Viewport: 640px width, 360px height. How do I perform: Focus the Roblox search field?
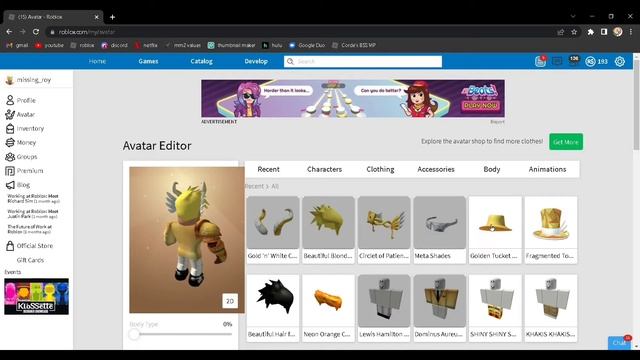(x=363, y=61)
